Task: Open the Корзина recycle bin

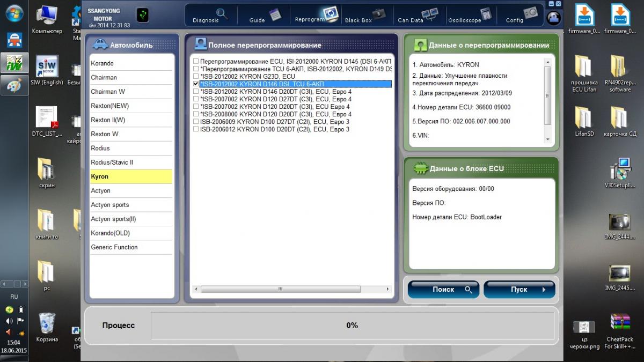Action: [47, 327]
